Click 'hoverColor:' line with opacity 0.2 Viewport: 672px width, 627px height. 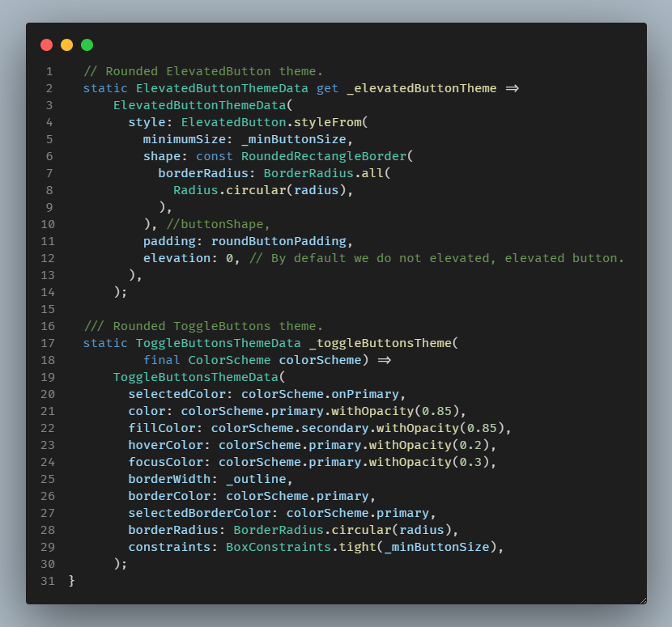(x=312, y=445)
